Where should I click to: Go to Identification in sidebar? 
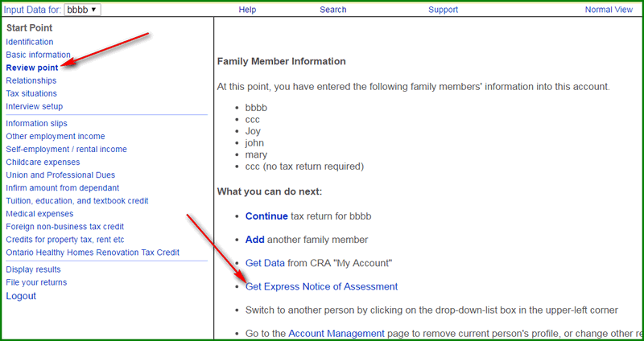click(30, 42)
